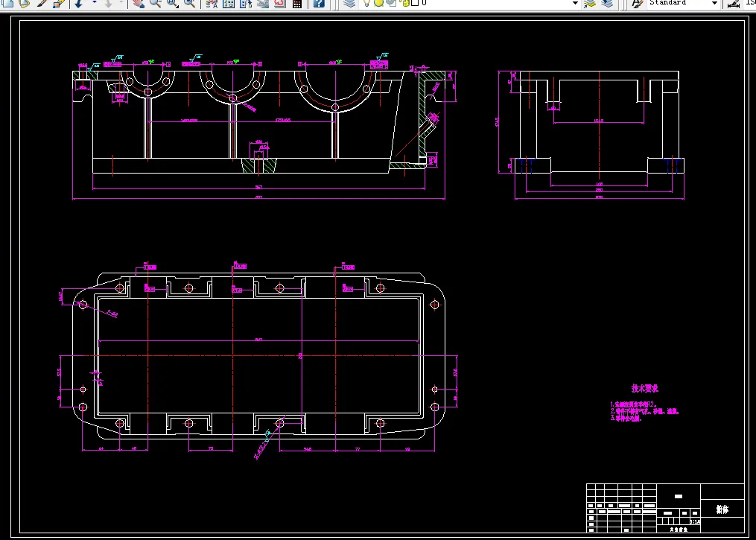756x540 pixels.
Task: Select the 148 dimension in side view
Action: pyautogui.click(x=600, y=184)
